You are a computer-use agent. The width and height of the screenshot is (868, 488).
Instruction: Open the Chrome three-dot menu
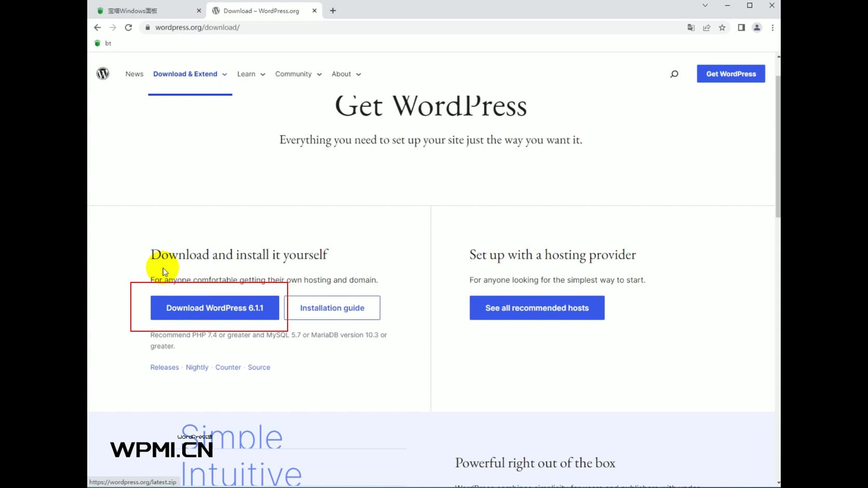point(773,28)
